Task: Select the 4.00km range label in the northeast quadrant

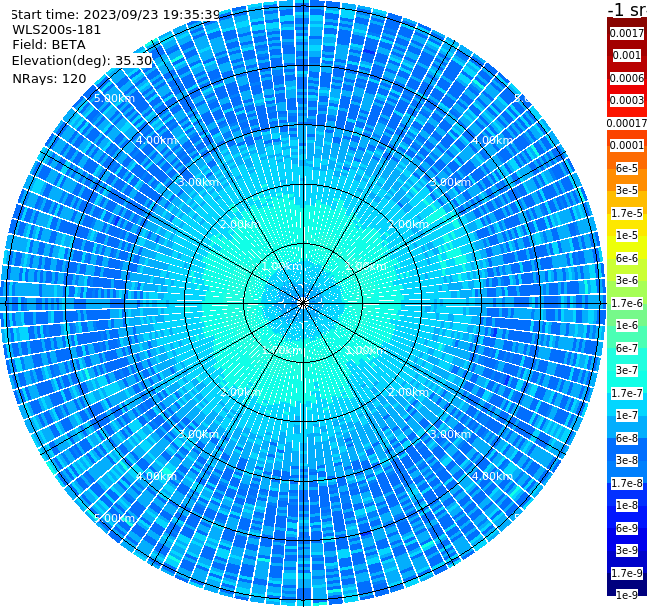Action: [x=492, y=140]
